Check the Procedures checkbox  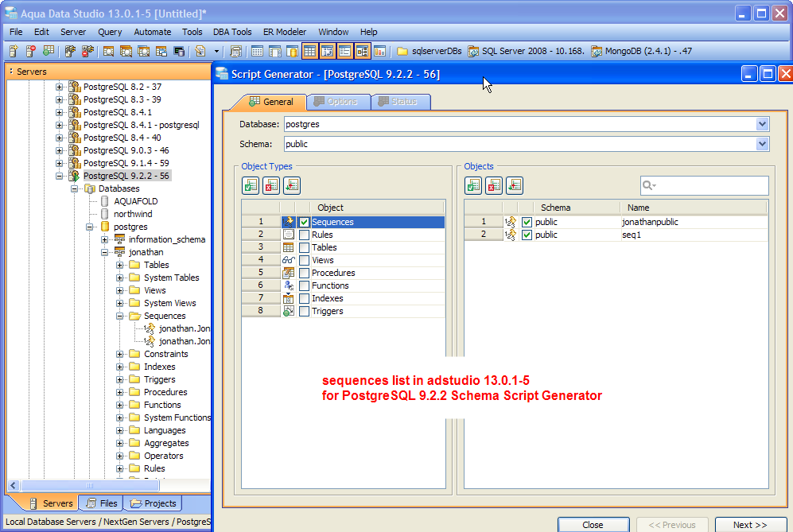click(x=304, y=273)
